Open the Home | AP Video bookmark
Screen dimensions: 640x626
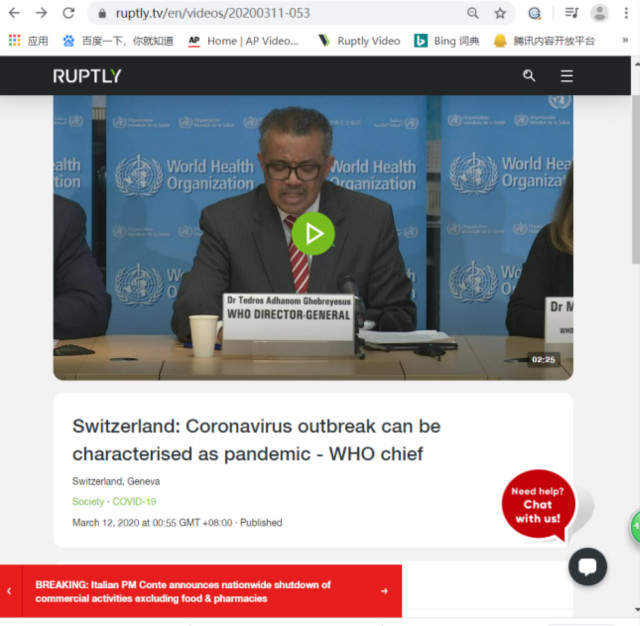click(244, 41)
